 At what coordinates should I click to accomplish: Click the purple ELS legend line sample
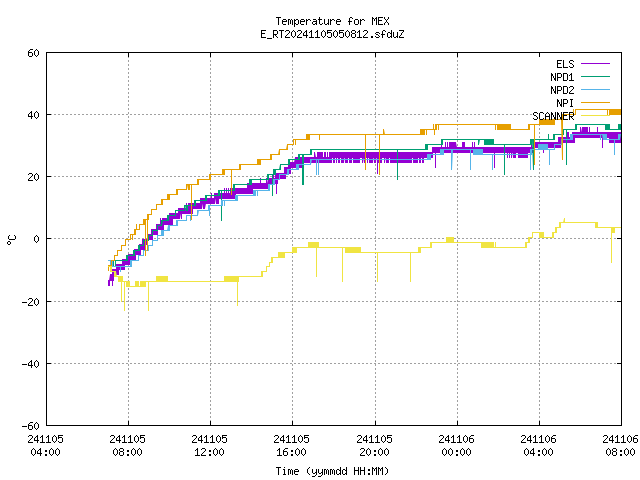click(596, 64)
